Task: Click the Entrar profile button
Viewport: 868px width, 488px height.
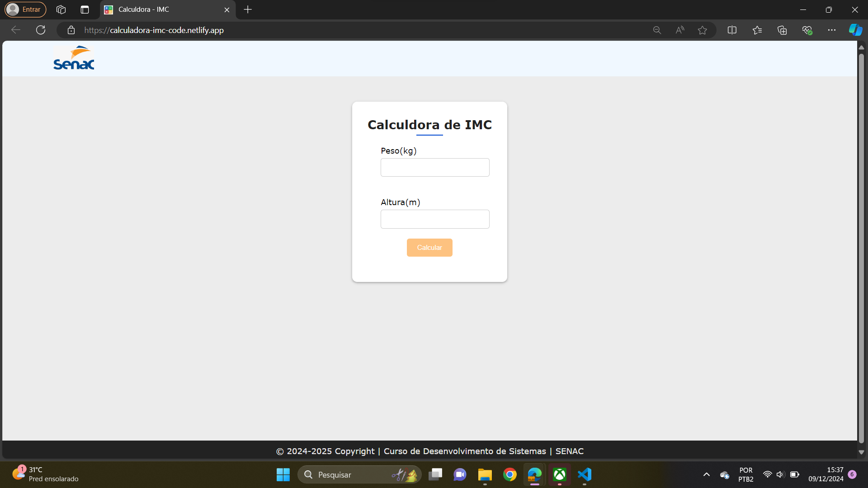Action: [25, 9]
